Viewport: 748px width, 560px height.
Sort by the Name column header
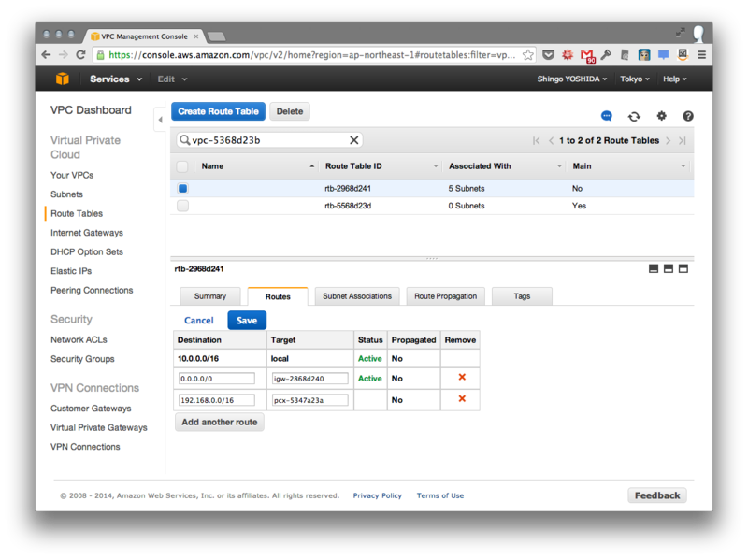(212, 166)
